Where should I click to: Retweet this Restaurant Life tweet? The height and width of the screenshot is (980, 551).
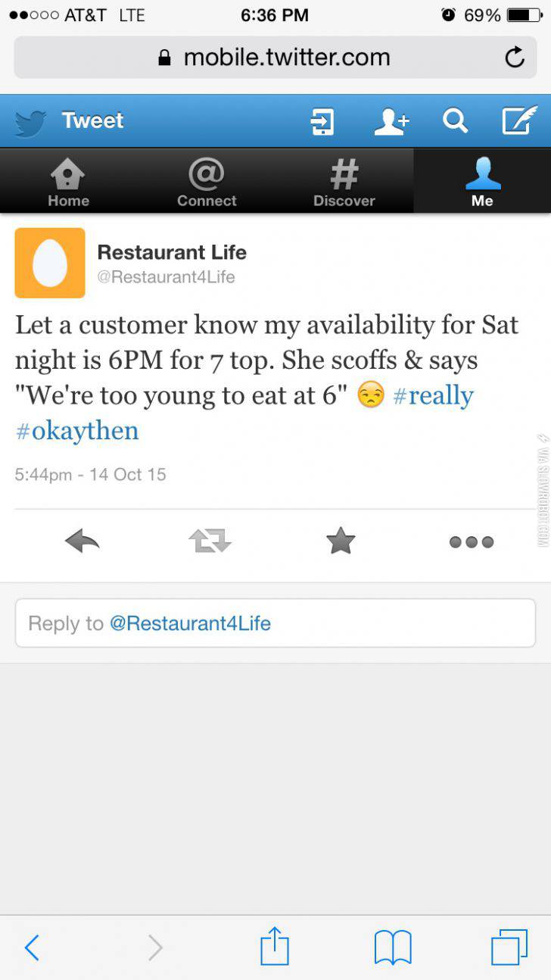click(x=210, y=541)
